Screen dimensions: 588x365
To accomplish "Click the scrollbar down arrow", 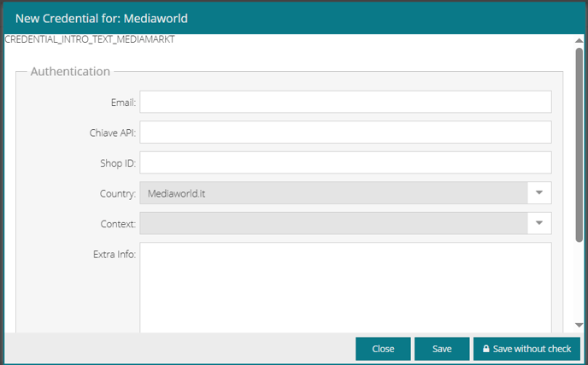I will [579, 325].
